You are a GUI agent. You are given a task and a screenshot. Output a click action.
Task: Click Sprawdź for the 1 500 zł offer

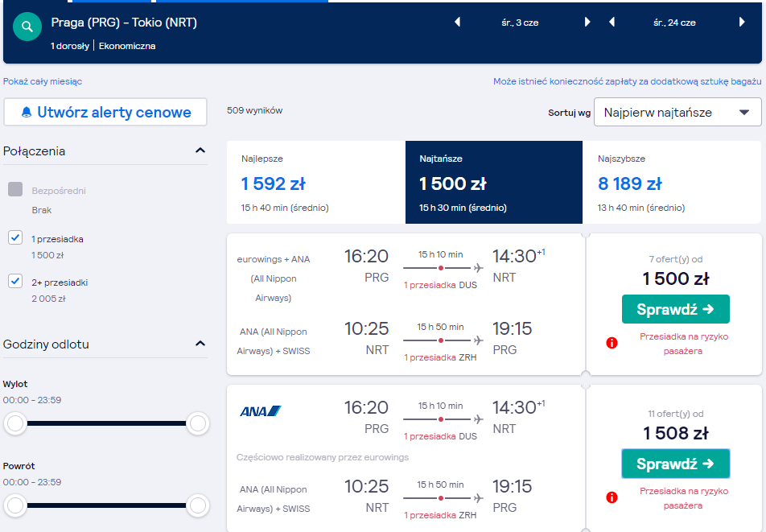click(x=676, y=309)
